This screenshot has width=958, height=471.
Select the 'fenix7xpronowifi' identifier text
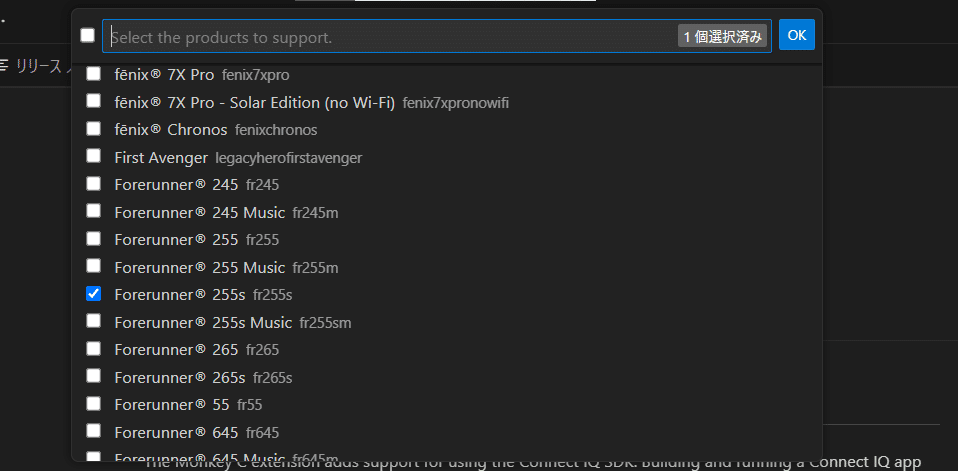[x=456, y=103]
